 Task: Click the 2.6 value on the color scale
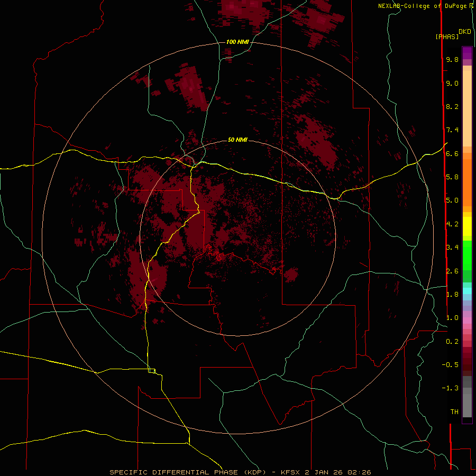pos(452,271)
